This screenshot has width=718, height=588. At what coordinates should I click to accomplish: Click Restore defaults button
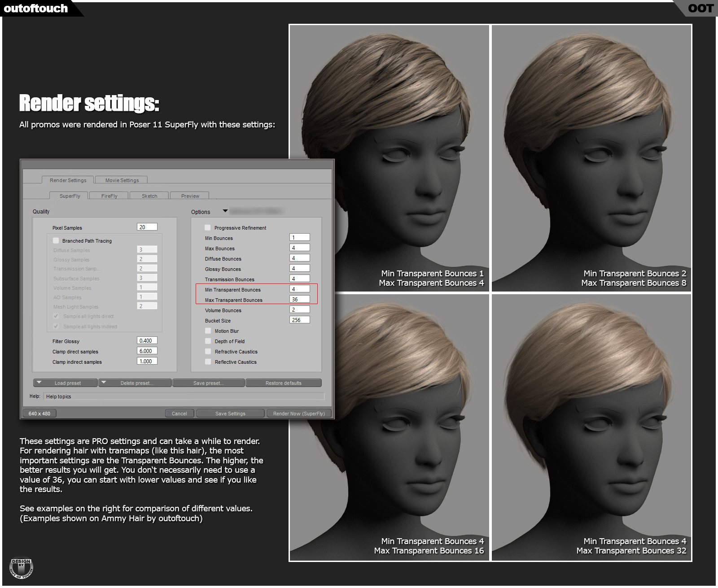click(x=284, y=383)
